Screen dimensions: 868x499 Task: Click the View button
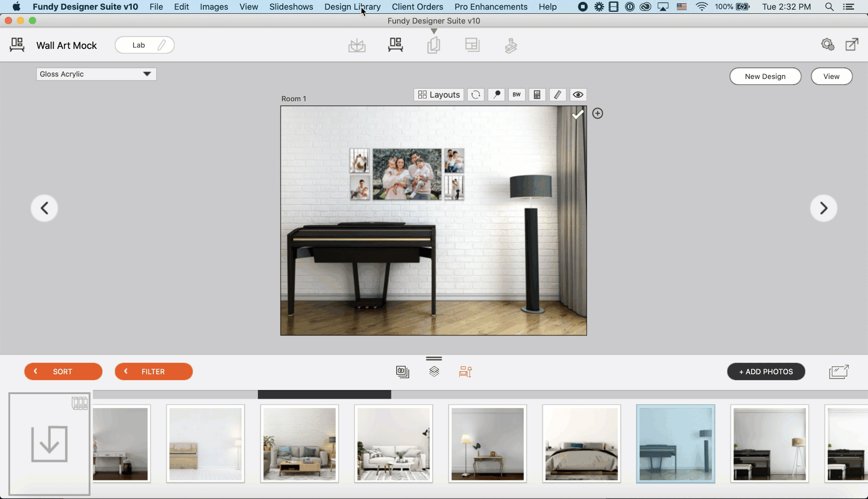[831, 76]
